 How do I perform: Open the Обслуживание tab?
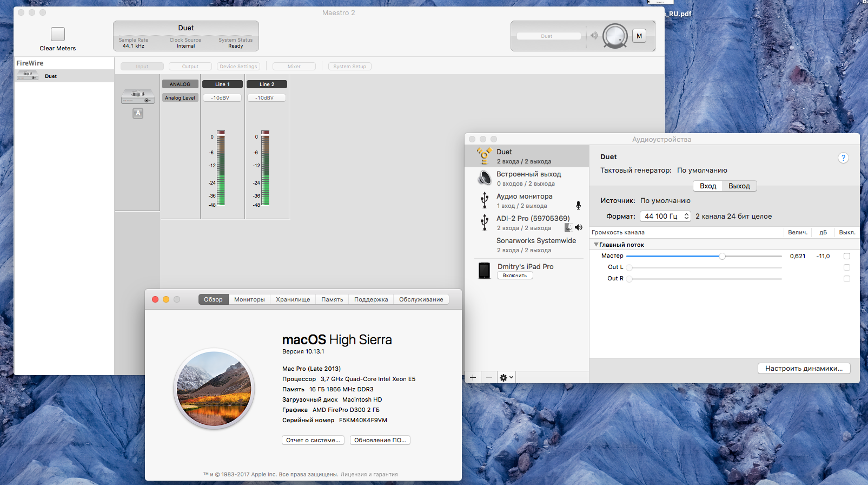[x=421, y=299]
